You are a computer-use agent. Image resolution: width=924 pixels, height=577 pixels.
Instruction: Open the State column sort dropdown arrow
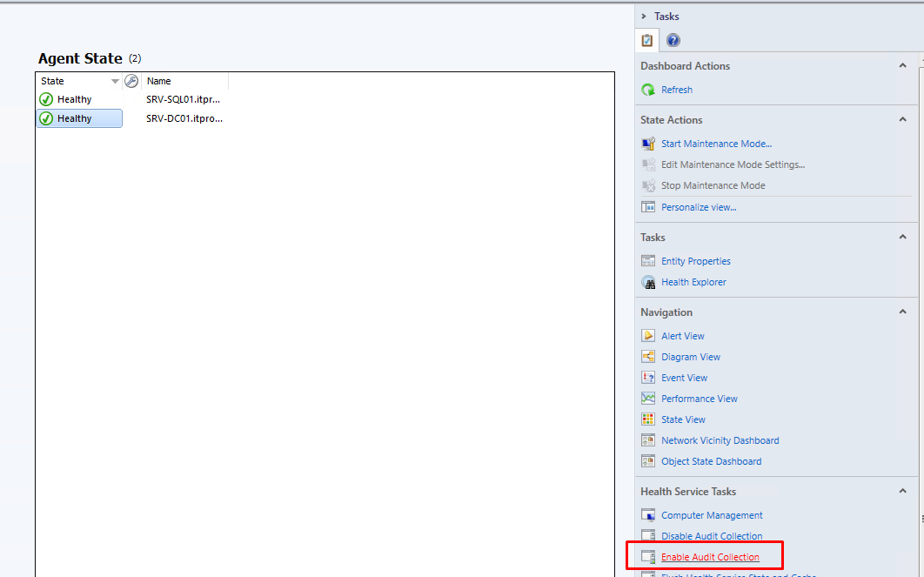pyautogui.click(x=115, y=81)
